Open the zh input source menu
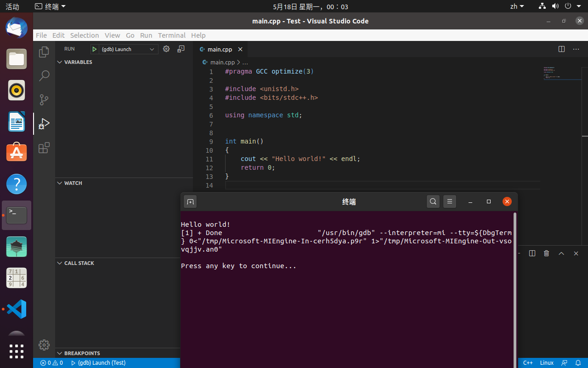The image size is (588, 368). (x=517, y=6)
